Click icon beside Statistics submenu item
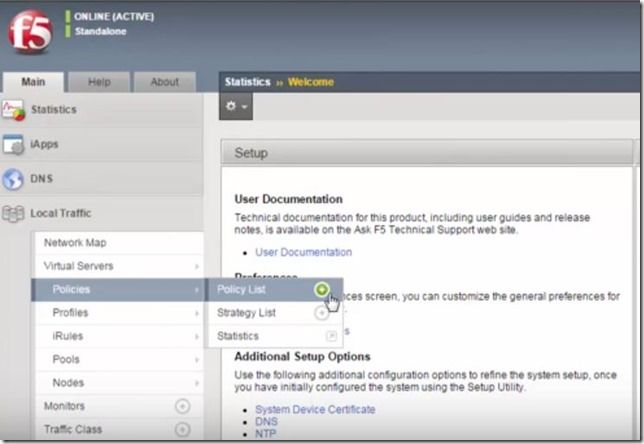The width and height of the screenshot is (644, 444). pos(331,336)
